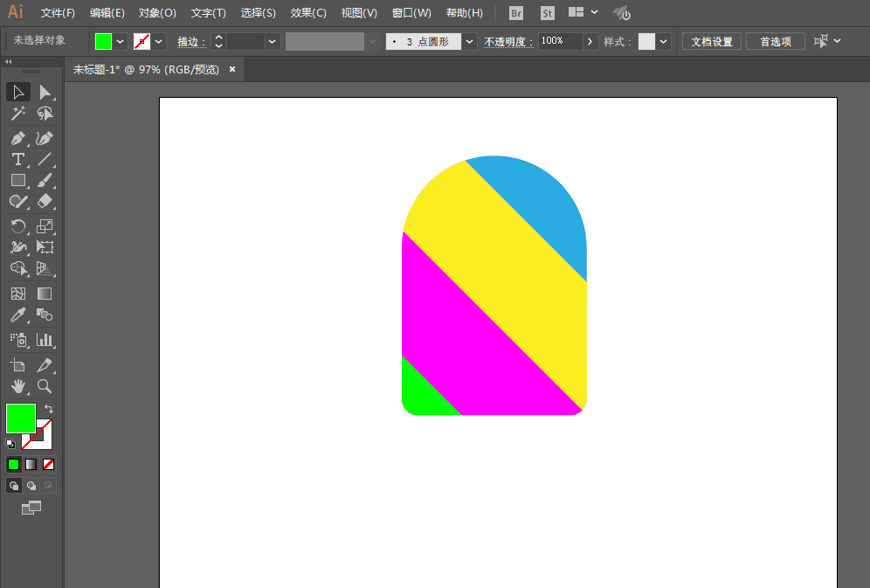Switch paint mode to Gradient
This screenshot has width=870, height=588.
(31, 464)
